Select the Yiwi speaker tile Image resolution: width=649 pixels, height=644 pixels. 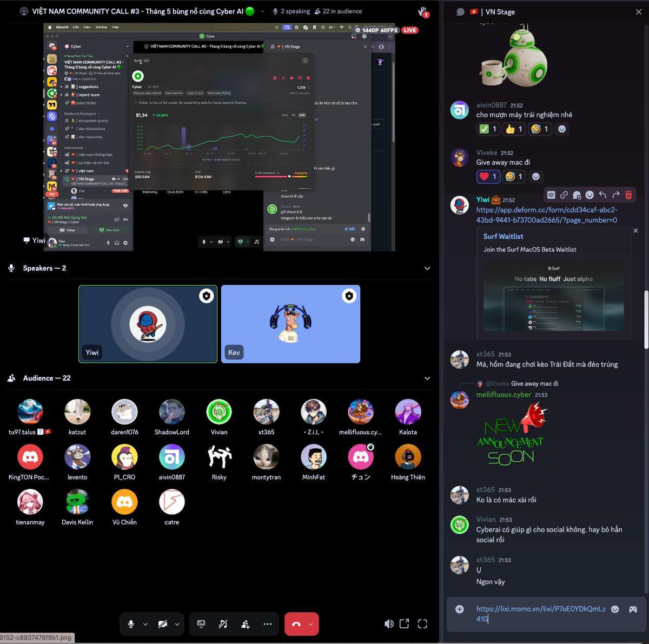pyautogui.click(x=148, y=324)
